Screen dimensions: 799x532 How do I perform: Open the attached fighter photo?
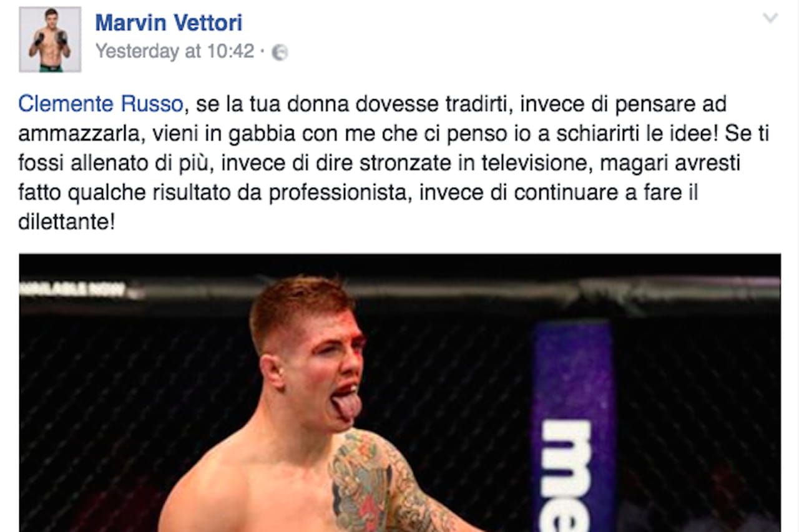tap(399, 393)
